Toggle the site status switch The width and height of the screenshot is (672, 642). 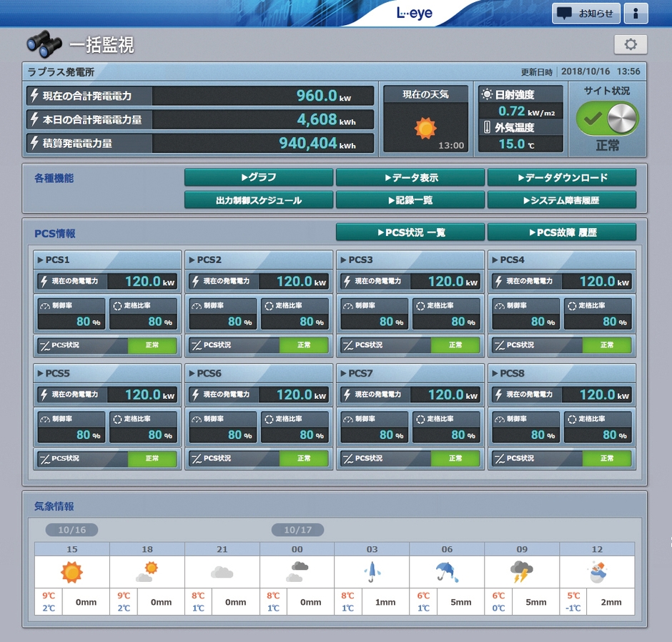(607, 118)
